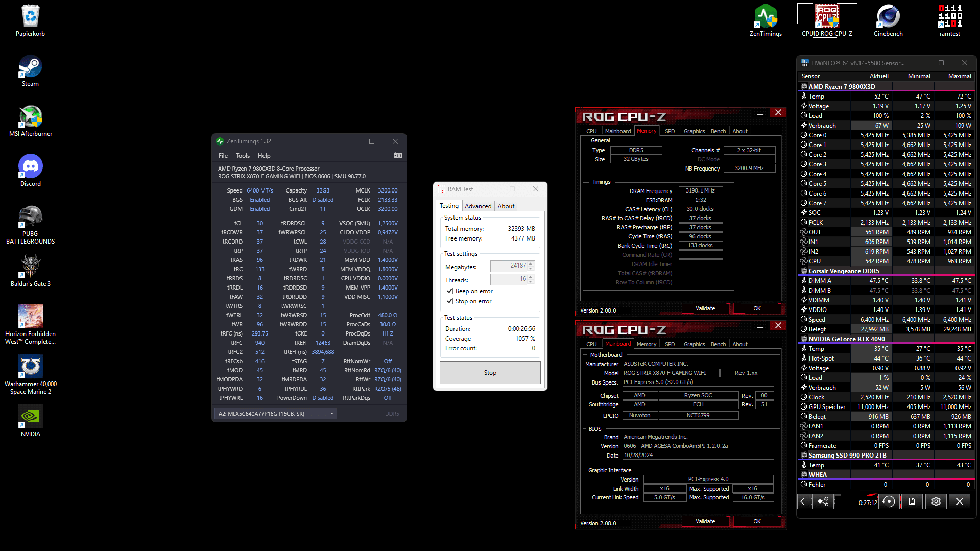Click Validate in the upper CPU-Z Memory window
Image resolution: width=980 pixels, height=551 pixels.
coord(705,308)
